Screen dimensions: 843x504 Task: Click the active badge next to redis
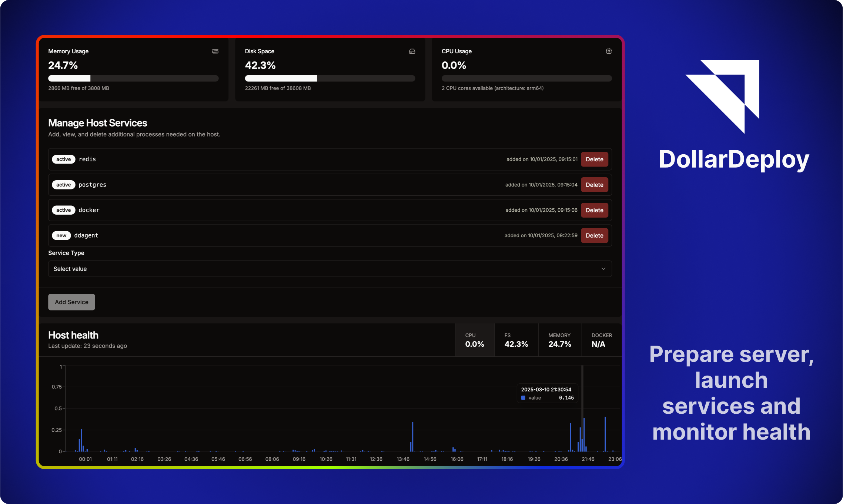click(x=63, y=159)
